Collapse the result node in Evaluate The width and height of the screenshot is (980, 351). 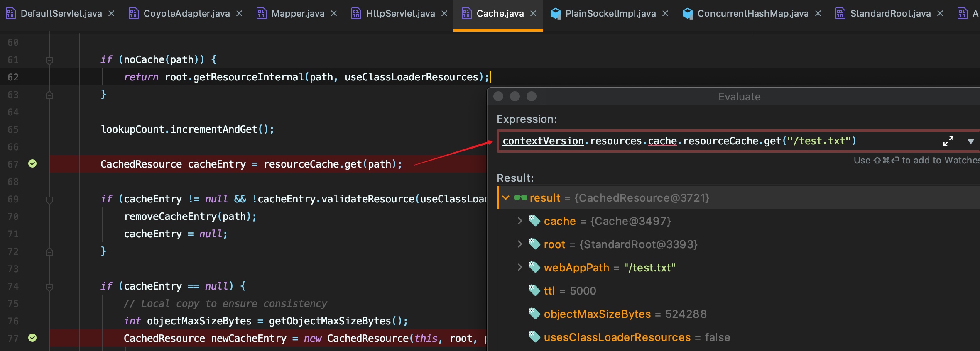click(506, 198)
